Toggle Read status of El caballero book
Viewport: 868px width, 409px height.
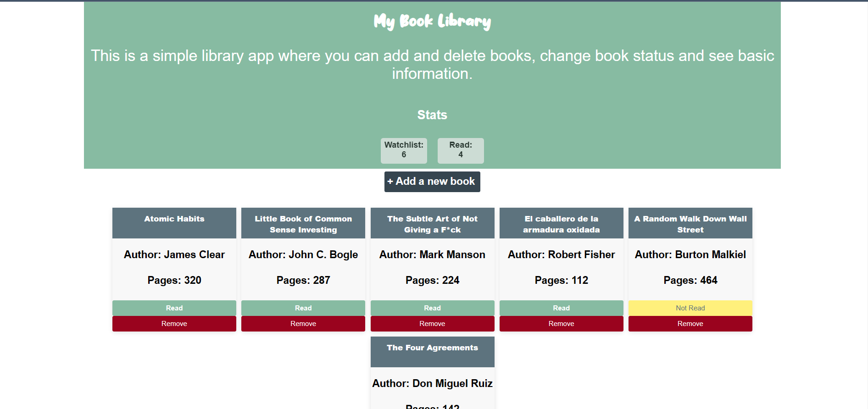562,308
